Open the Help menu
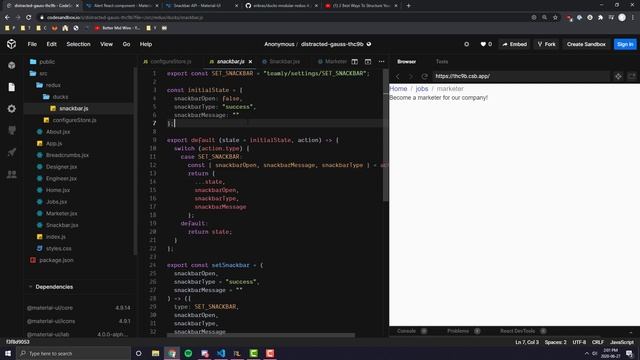This screenshot has height=360, width=640. coord(146,44)
